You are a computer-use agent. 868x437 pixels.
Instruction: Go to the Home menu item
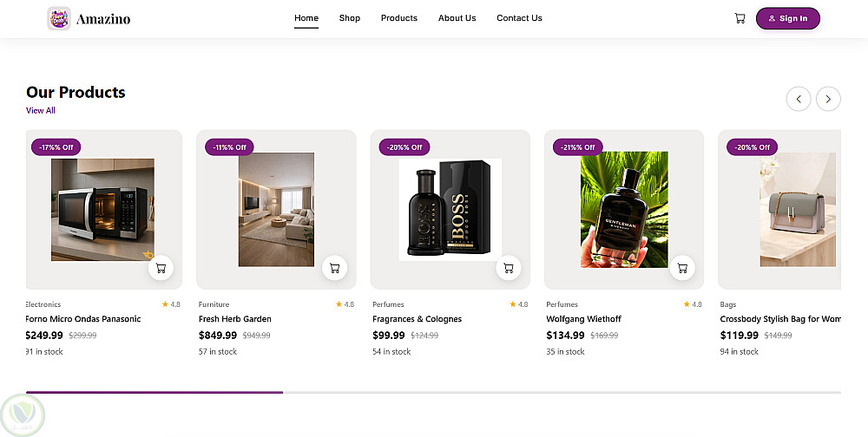(x=306, y=18)
